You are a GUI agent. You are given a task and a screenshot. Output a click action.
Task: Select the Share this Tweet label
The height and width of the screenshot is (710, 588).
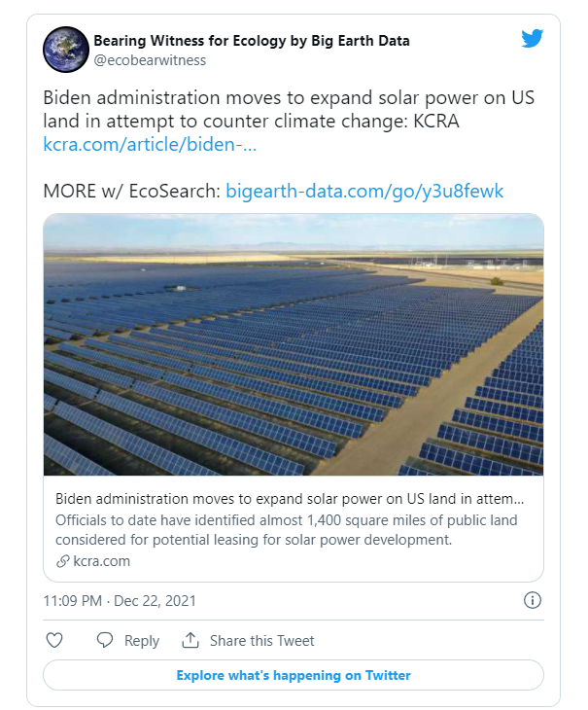pos(262,640)
